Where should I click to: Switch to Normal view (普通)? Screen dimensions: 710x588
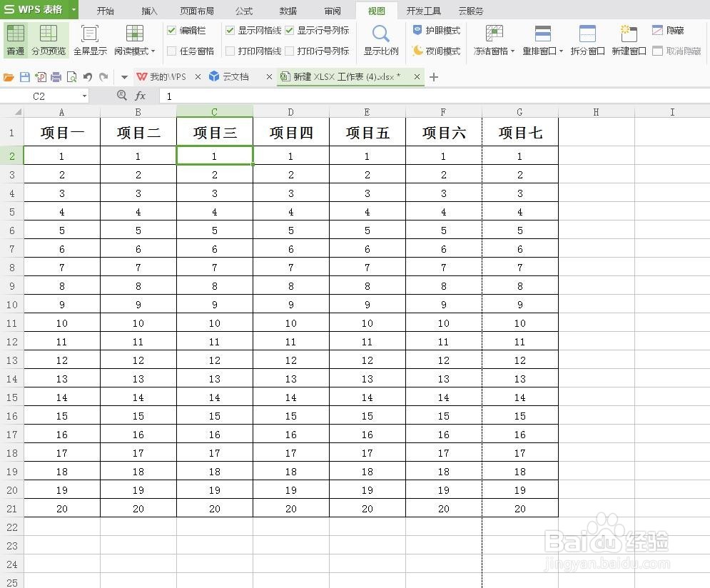[x=16, y=40]
